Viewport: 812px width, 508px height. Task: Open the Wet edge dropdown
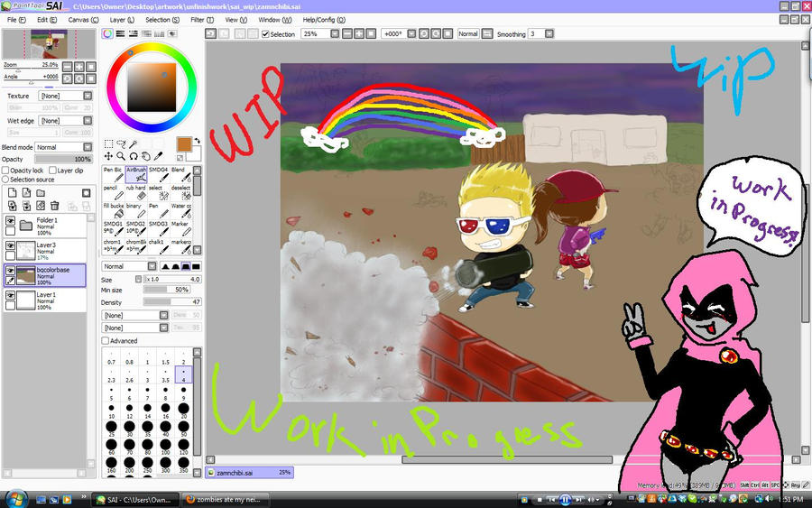coord(65,121)
